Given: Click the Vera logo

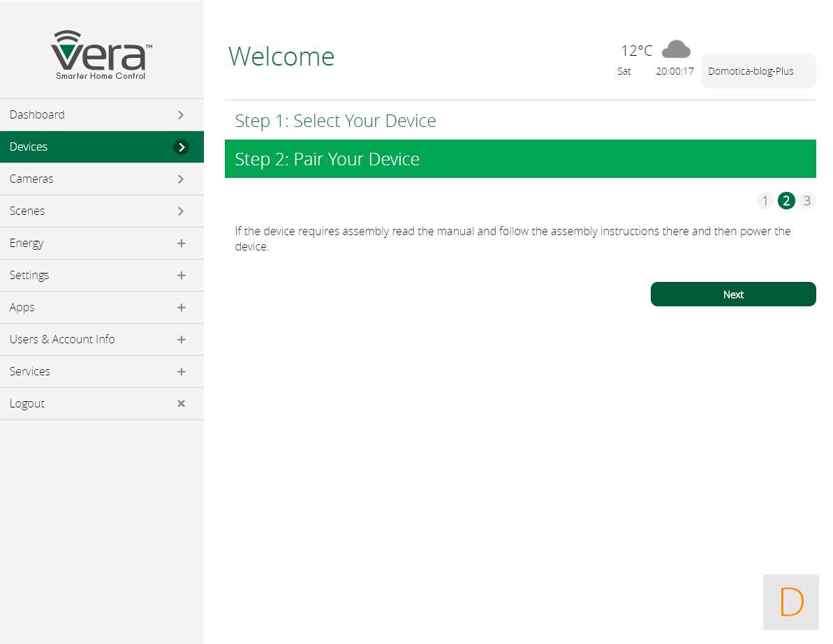Looking at the screenshot, I should click(101, 54).
